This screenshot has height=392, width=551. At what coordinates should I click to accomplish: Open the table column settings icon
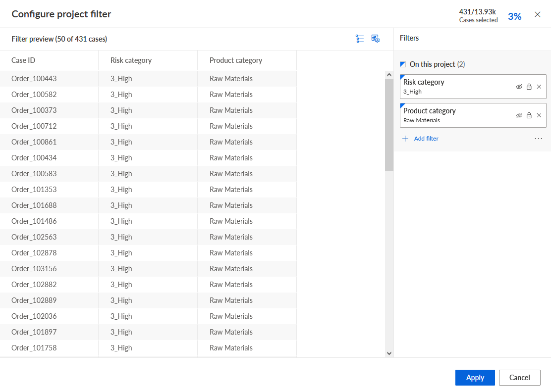375,39
